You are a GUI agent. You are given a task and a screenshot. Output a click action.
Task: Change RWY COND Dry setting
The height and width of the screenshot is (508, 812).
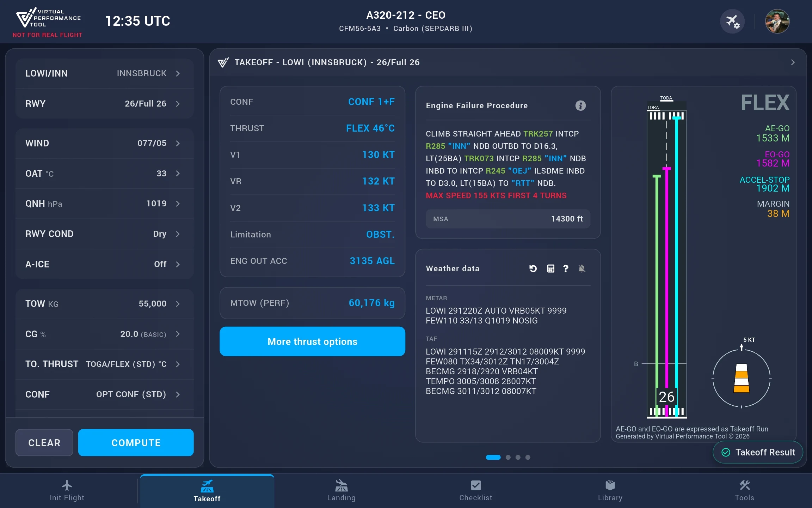pos(104,234)
